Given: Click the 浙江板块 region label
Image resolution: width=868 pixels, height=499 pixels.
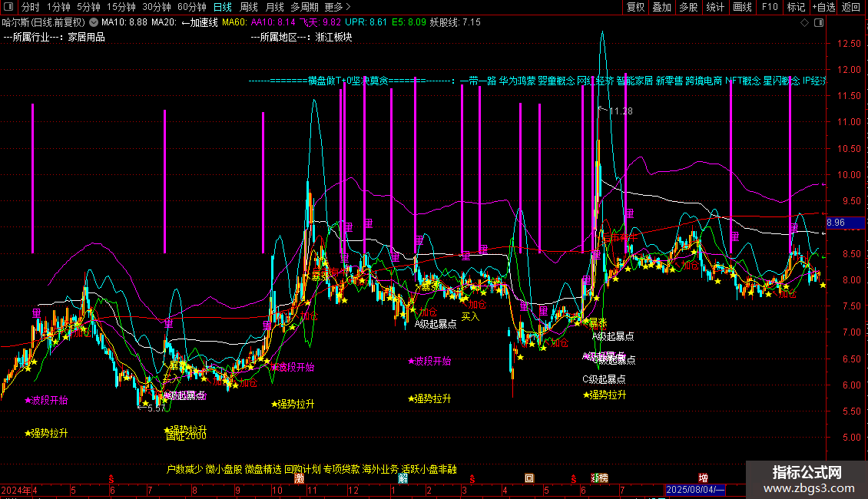Looking at the screenshot, I should point(334,37).
